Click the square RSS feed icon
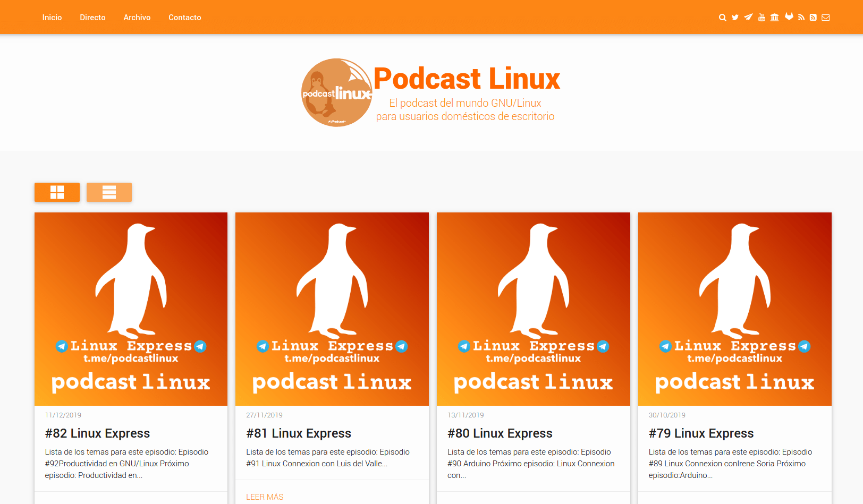 pos(813,18)
